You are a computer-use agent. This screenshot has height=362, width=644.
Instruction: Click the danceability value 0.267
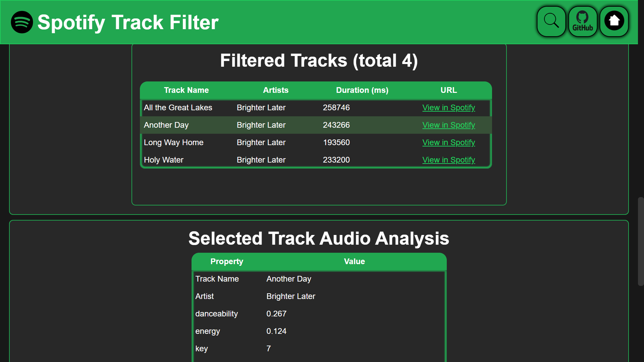276,314
